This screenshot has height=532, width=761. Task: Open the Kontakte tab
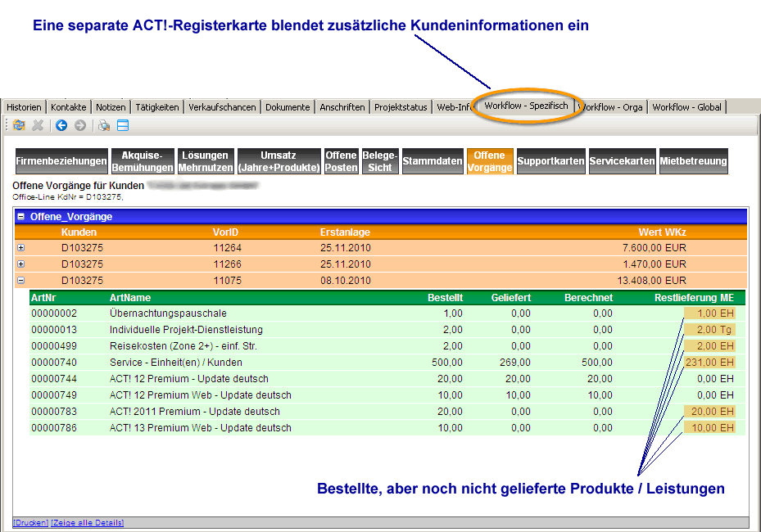(69, 107)
